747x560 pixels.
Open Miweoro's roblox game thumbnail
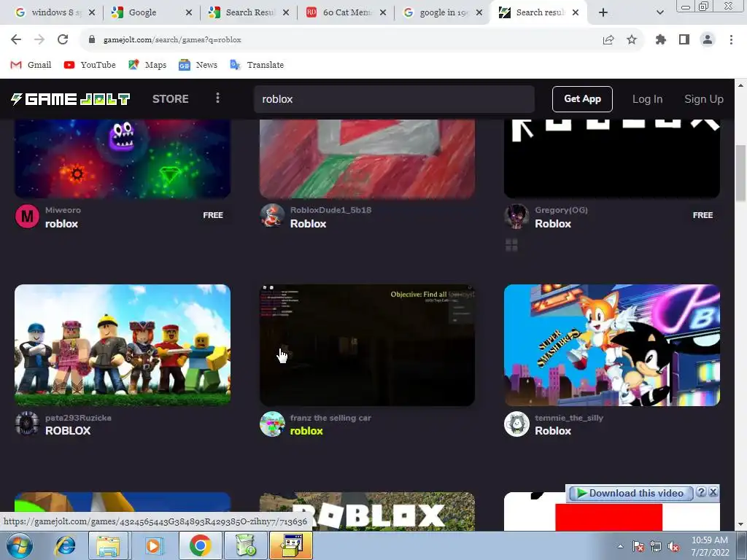[123, 158]
